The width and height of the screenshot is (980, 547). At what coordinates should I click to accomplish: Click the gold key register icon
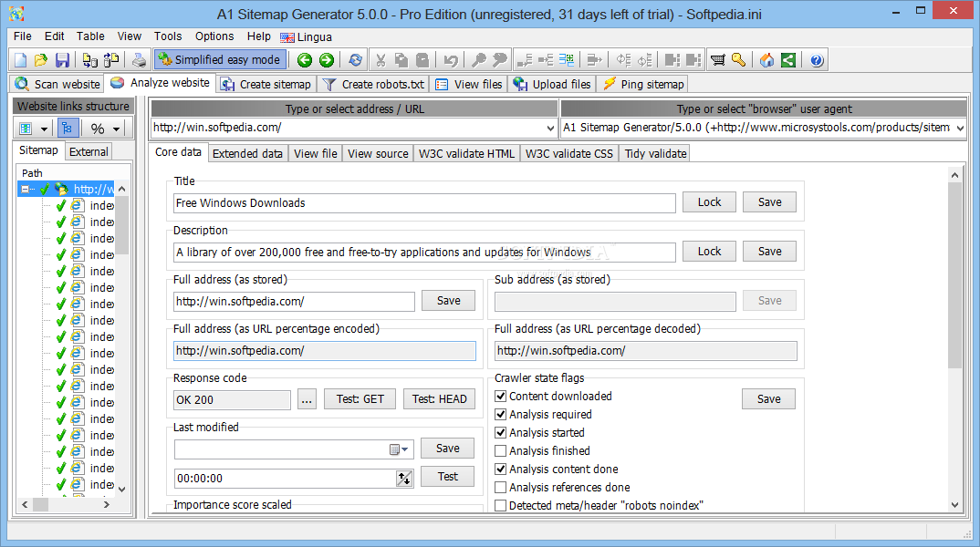pyautogui.click(x=738, y=60)
